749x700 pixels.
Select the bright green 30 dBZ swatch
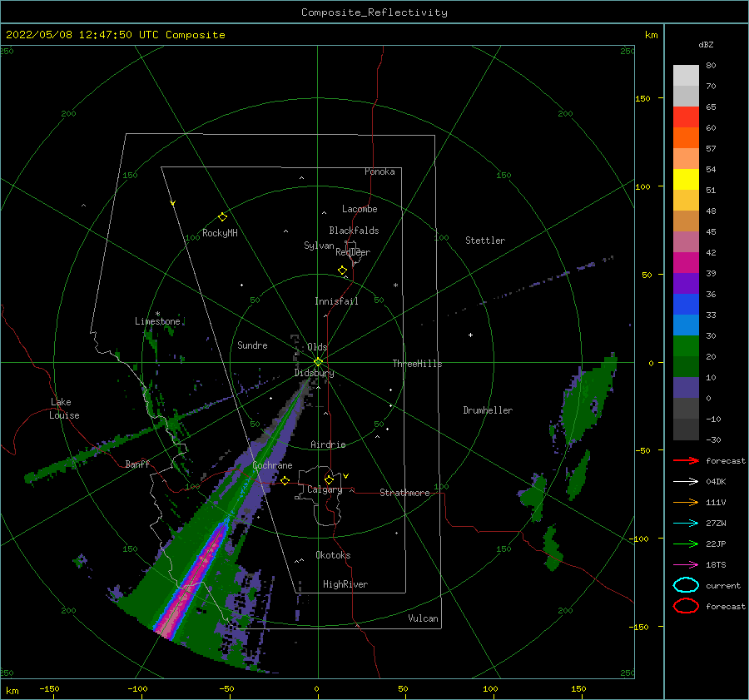coord(686,346)
